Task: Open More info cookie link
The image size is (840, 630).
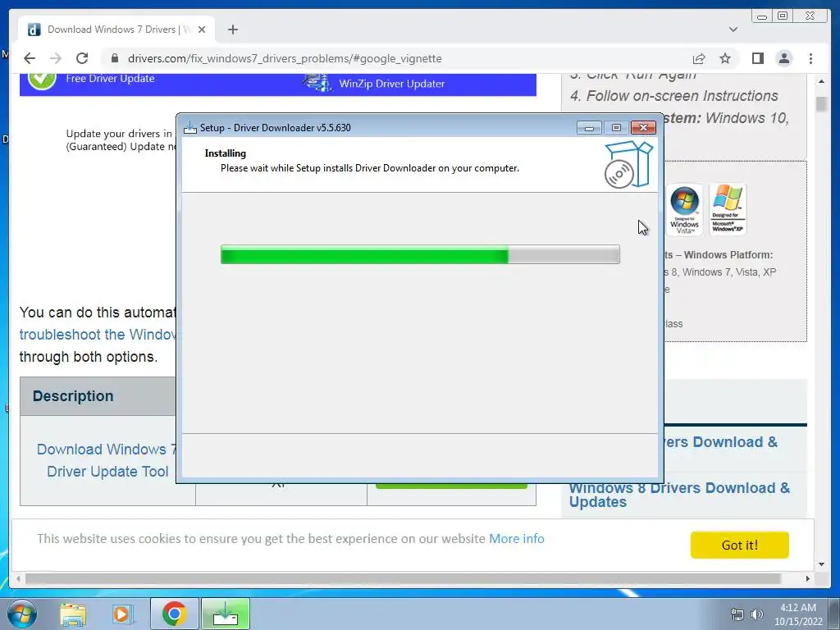Action: click(517, 538)
